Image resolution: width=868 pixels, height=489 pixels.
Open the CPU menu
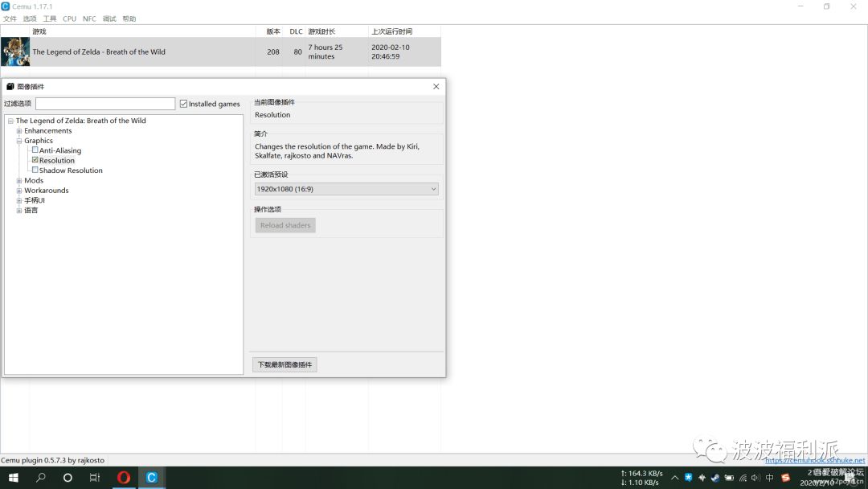69,18
